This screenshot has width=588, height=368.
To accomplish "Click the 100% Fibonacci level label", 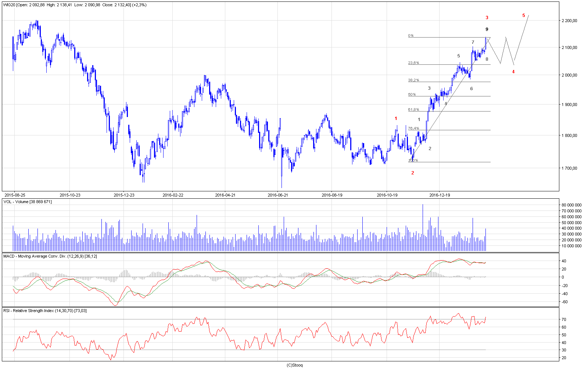I will (413, 160).
